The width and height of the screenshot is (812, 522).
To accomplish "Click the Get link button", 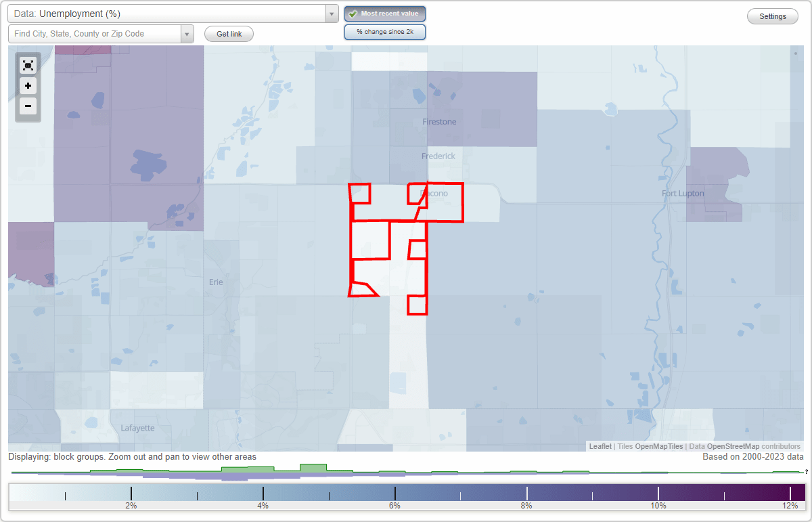I will point(229,34).
